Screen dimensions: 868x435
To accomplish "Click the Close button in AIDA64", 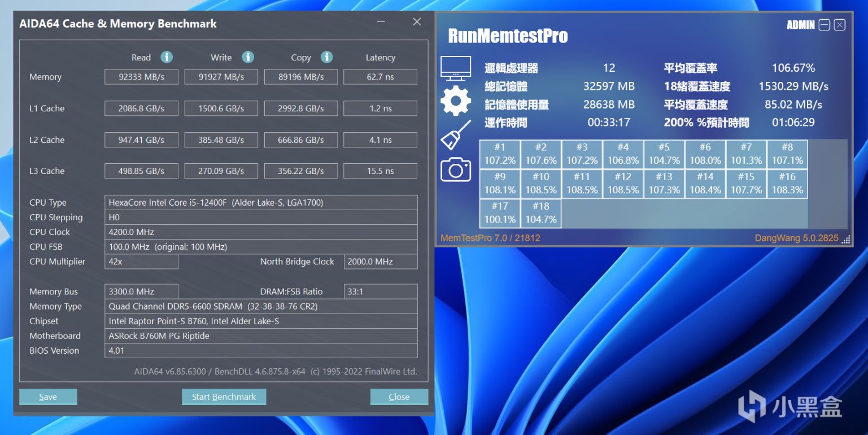I will [399, 397].
